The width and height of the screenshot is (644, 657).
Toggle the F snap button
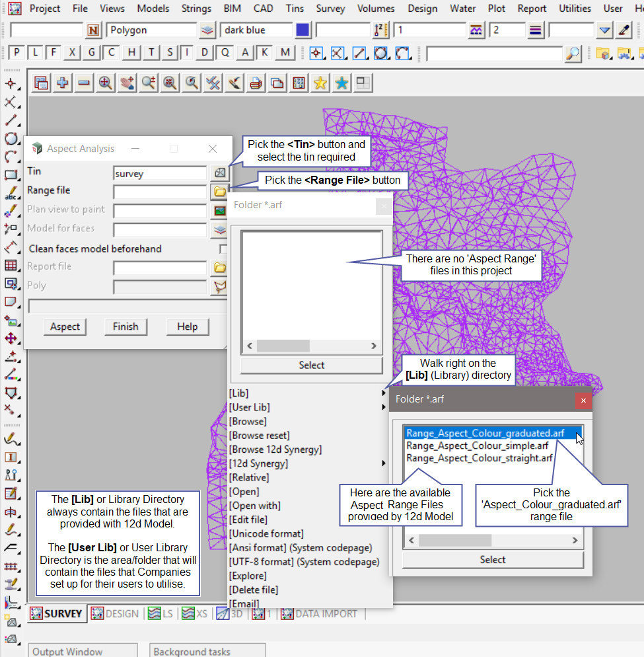tap(54, 52)
